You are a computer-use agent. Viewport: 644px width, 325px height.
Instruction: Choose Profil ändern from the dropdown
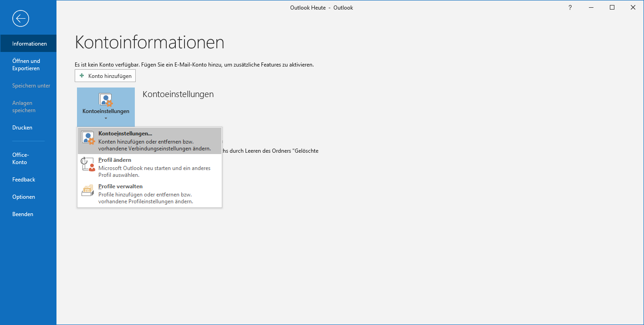[149, 167]
